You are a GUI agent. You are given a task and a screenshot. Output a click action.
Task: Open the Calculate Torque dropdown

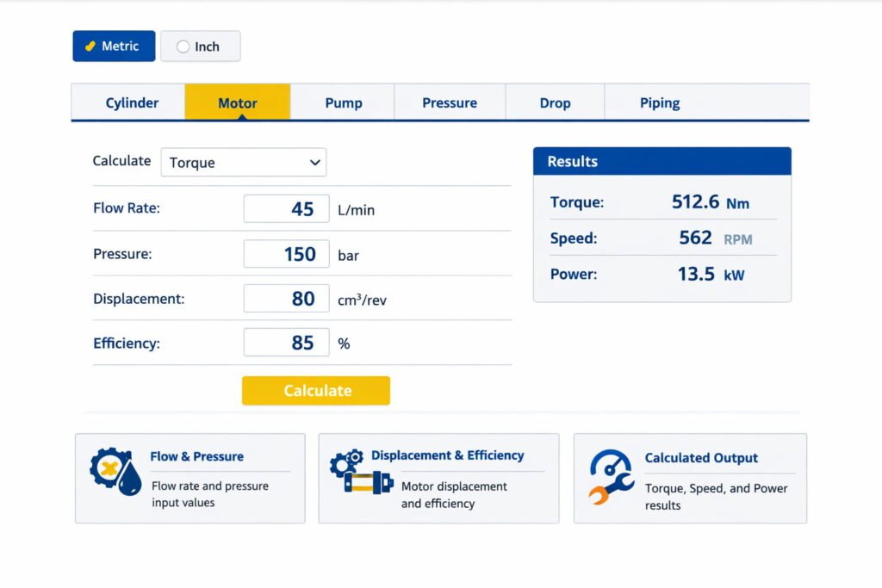point(243,163)
